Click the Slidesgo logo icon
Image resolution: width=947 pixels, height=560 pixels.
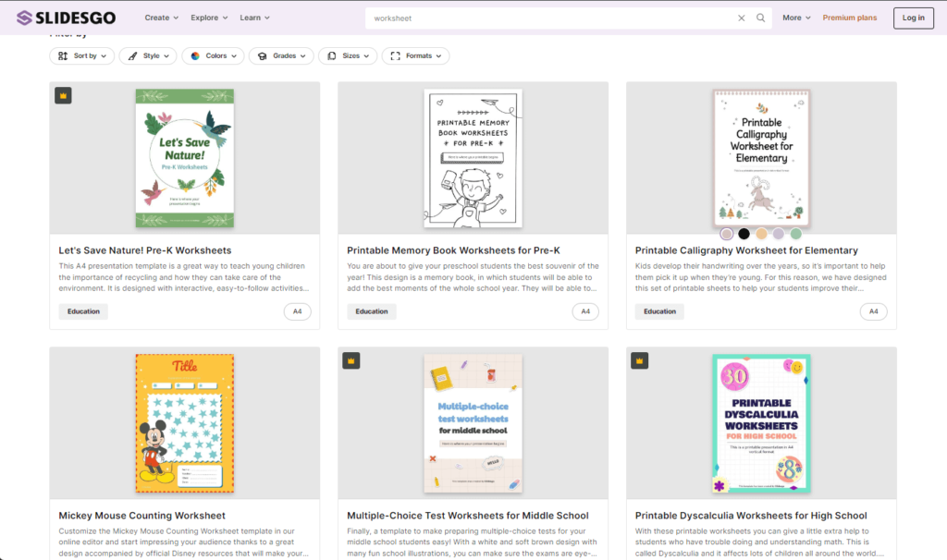coord(25,18)
